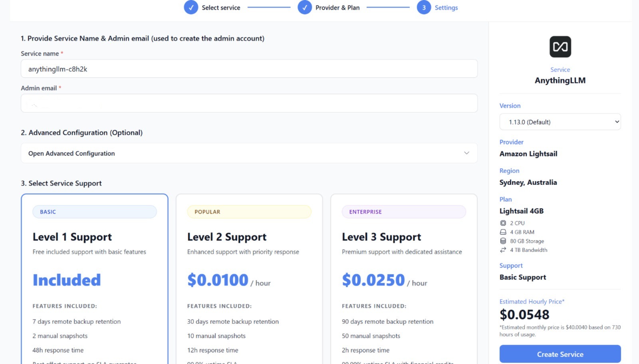Screen dimensions: 639x364
Task: Click the $0.0250 / hour price
Action: pos(385,280)
